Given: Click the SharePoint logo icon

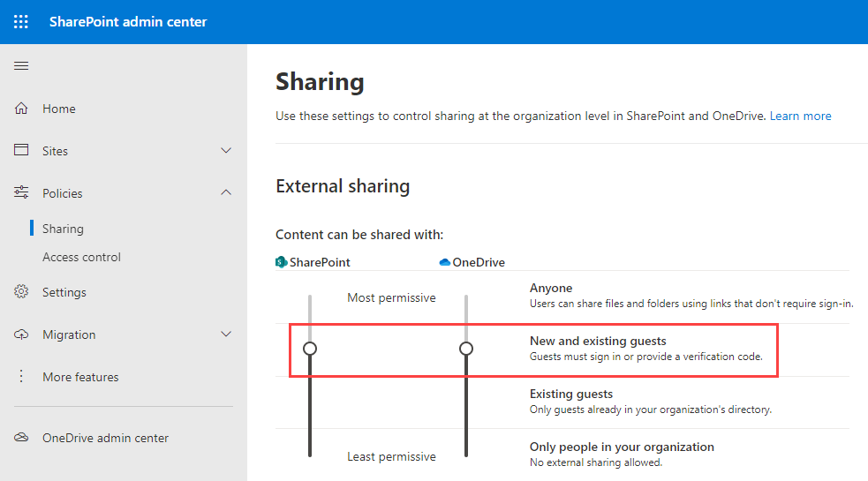Looking at the screenshot, I should coord(281,262).
